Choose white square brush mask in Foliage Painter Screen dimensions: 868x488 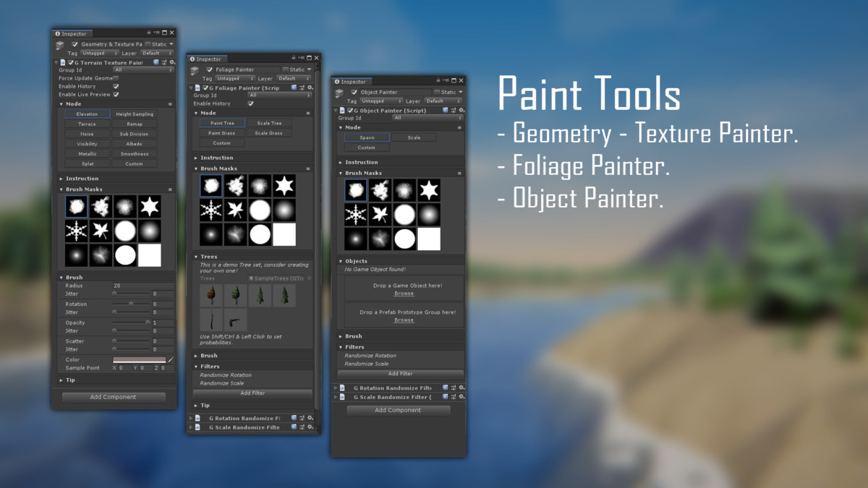point(284,234)
